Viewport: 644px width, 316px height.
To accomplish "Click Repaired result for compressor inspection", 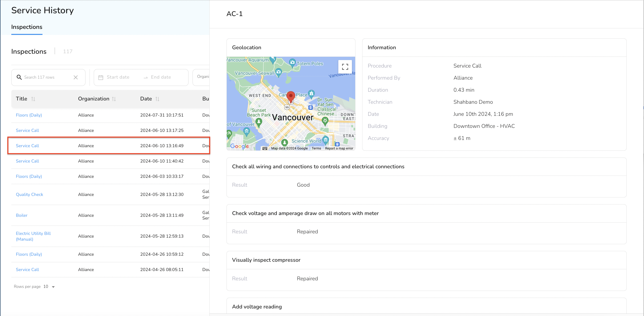I will click(307, 279).
